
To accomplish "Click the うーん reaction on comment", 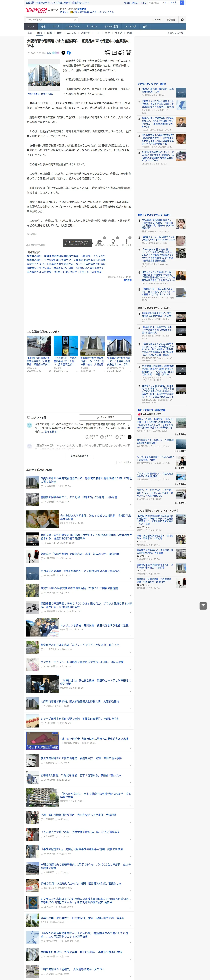I will (120, 437).
